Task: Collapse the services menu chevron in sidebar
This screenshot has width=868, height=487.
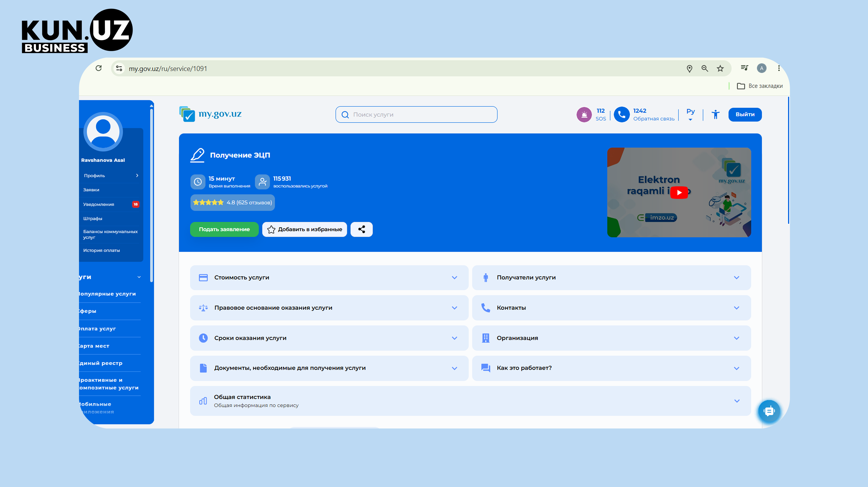Action: coord(139,277)
